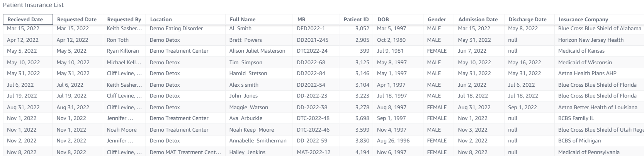
Task: Select the MR cell DTC-2022-48
Action: [313, 118]
